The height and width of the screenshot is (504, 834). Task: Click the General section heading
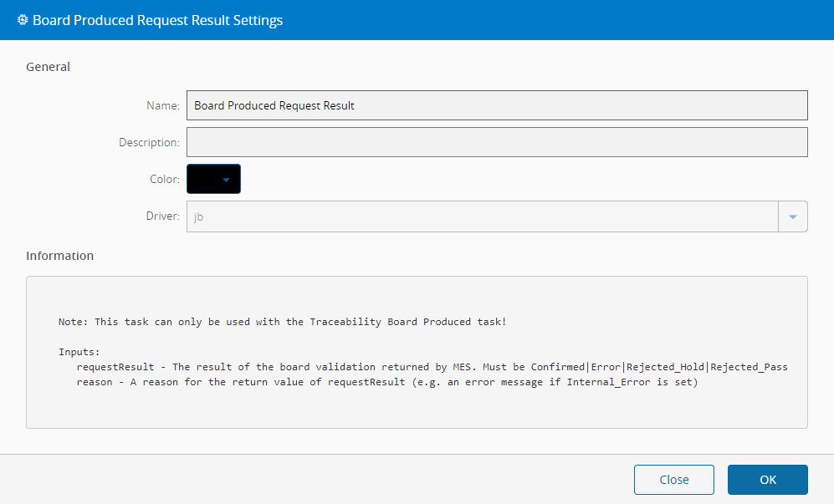pyautogui.click(x=49, y=67)
